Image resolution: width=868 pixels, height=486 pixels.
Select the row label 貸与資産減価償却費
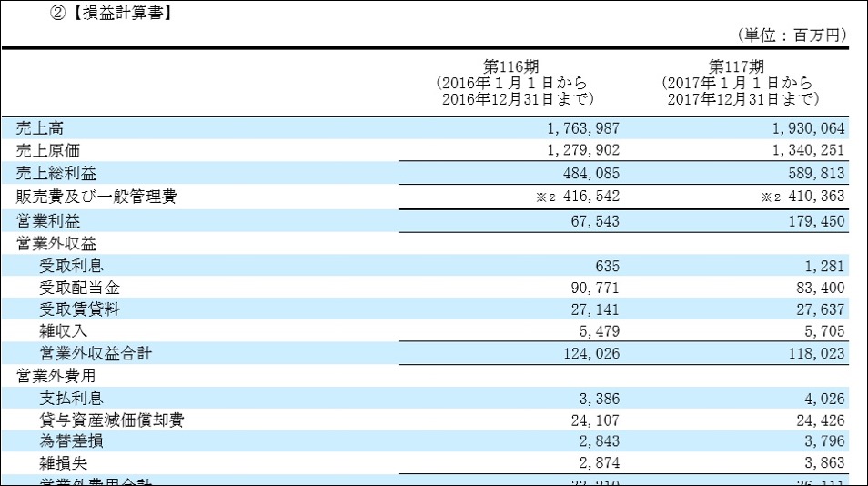pos(112,420)
